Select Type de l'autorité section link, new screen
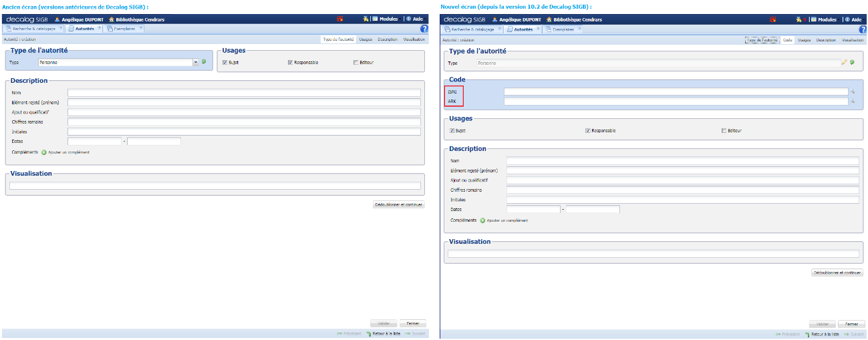868x340 pixels. [x=762, y=40]
